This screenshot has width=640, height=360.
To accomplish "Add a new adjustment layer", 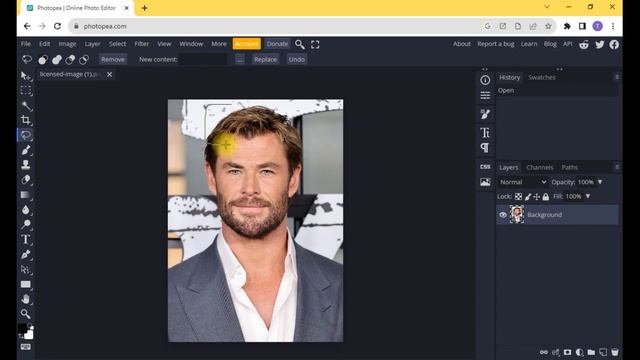I will point(579,352).
